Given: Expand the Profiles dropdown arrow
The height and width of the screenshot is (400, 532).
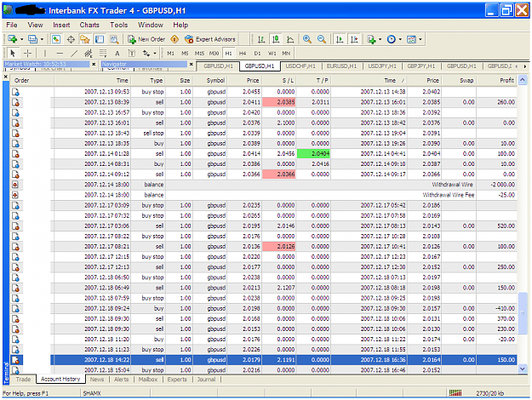Looking at the screenshot, I should [x=42, y=39].
